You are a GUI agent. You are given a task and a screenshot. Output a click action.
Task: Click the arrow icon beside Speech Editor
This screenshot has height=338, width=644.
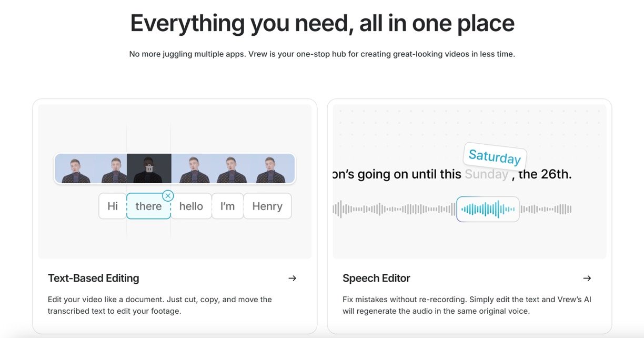(x=587, y=278)
